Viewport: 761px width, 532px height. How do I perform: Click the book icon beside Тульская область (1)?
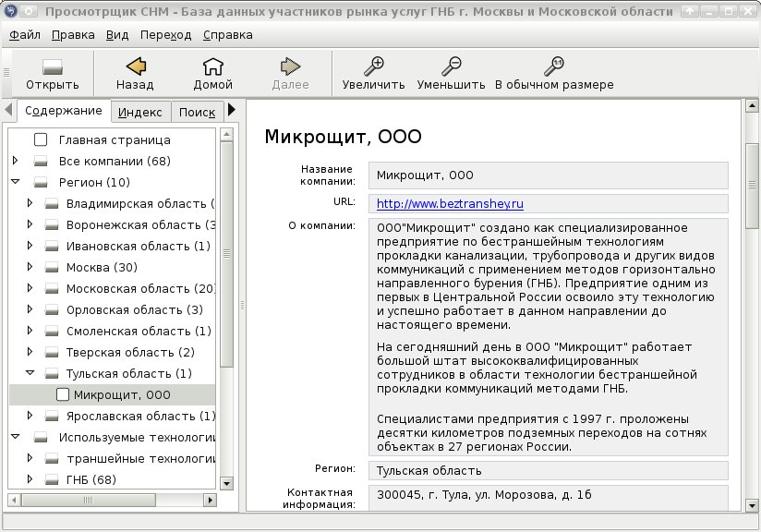52,374
